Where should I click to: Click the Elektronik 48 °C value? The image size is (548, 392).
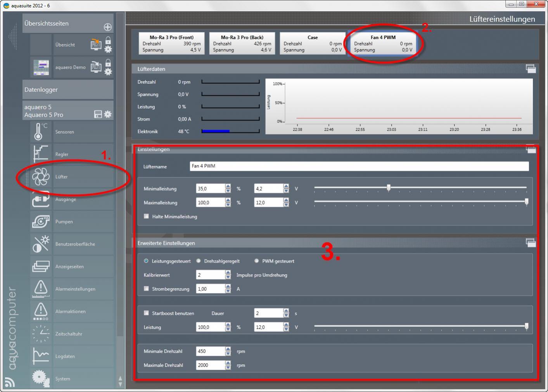click(184, 131)
